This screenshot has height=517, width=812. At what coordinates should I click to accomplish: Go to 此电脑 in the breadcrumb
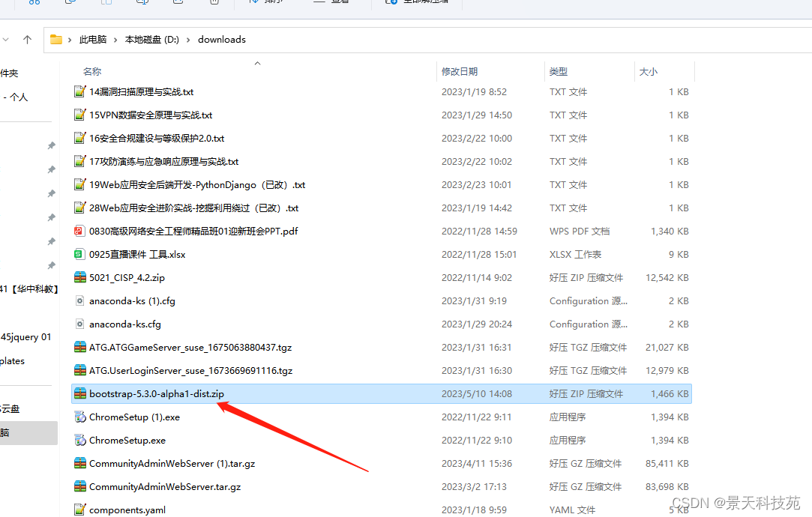pos(93,39)
